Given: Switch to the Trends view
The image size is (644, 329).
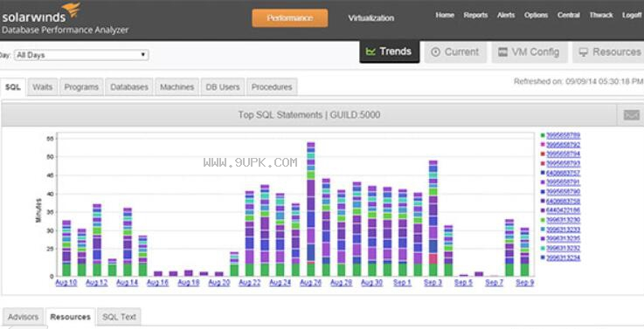Looking at the screenshot, I should (x=390, y=51).
